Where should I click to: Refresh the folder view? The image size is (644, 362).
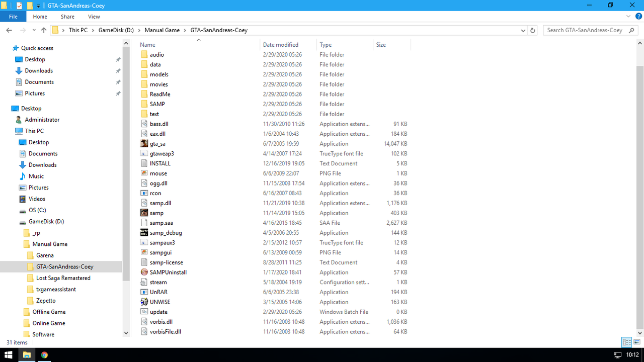tap(533, 30)
